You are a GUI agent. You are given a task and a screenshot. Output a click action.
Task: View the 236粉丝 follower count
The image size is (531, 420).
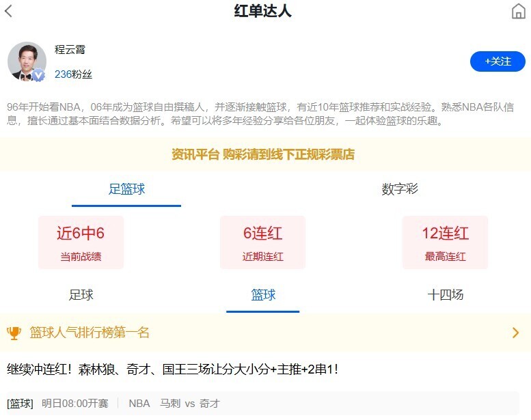click(x=73, y=74)
